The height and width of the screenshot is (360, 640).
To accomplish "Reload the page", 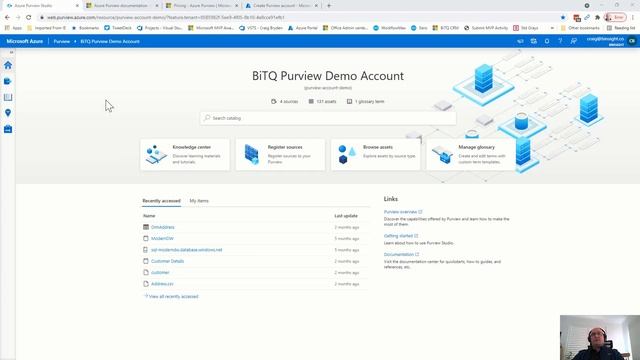I will click(29, 18).
